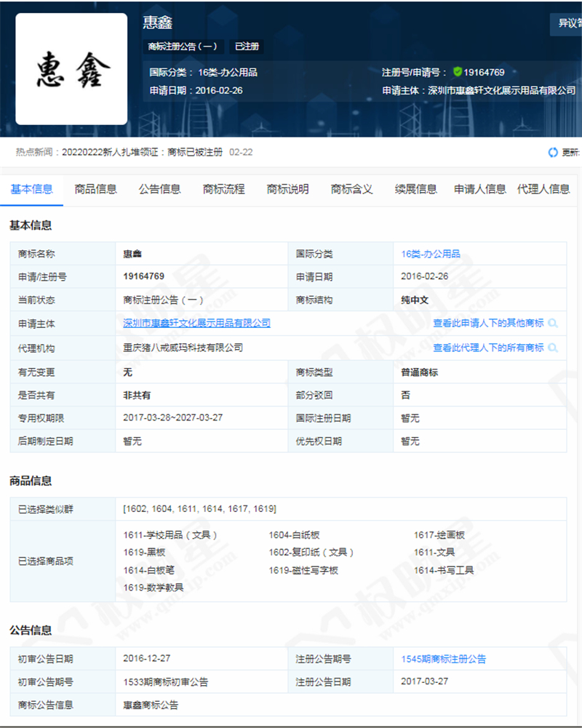582x728 pixels.
Task: Click goods item 1619-黑板
Action: click(144, 552)
